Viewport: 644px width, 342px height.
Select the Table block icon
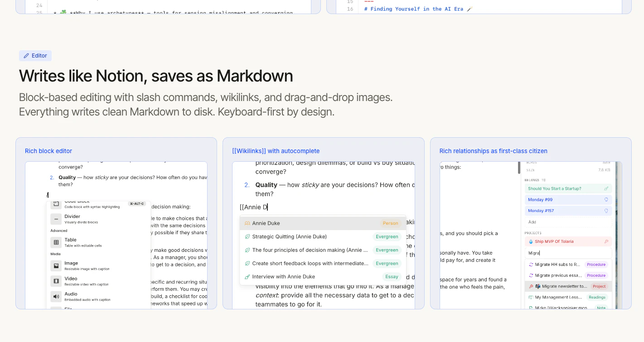pos(56,242)
